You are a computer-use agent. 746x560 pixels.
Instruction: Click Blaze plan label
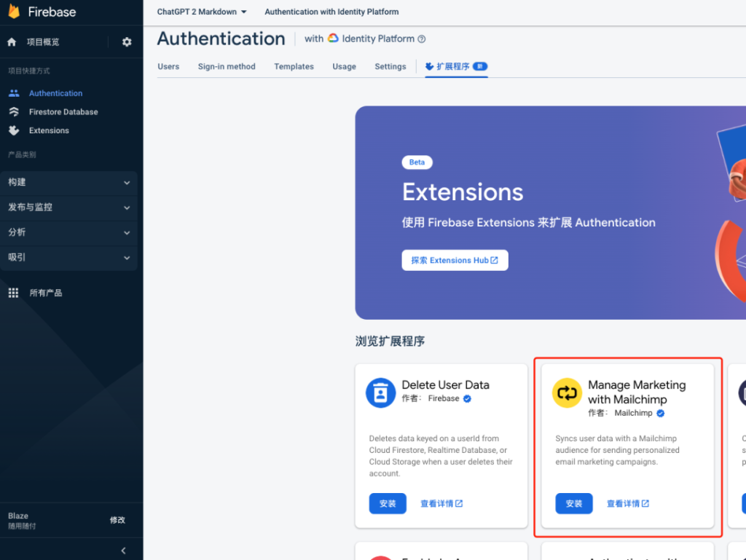pyautogui.click(x=18, y=516)
